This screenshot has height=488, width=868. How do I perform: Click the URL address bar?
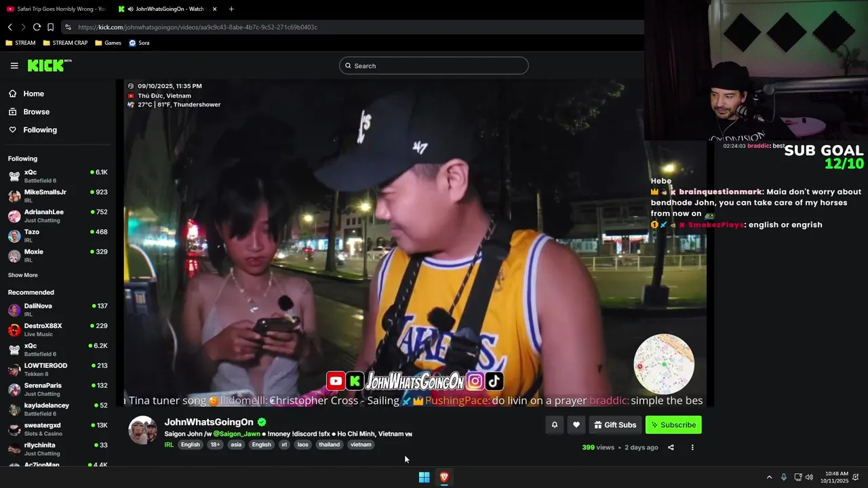(x=353, y=27)
